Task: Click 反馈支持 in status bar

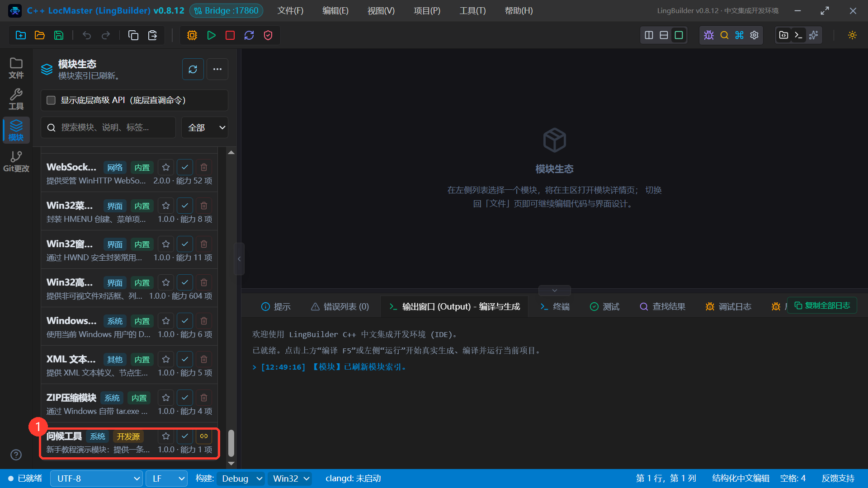Action: pyautogui.click(x=838, y=479)
